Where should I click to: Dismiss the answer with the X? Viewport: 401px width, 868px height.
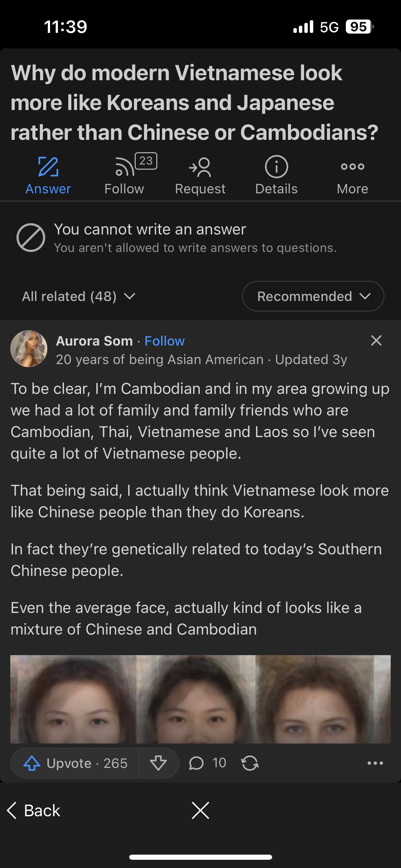pyautogui.click(x=376, y=340)
